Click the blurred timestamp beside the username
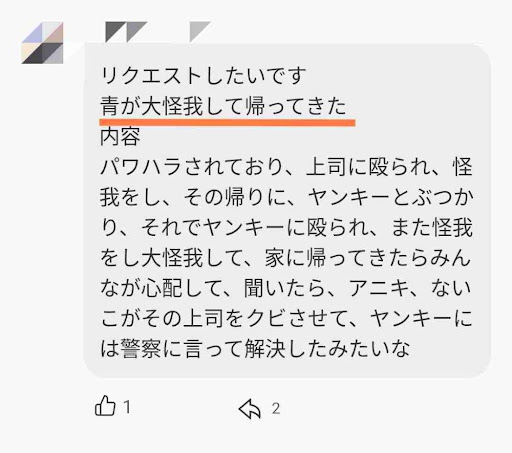The width and height of the screenshot is (512, 453). point(200,32)
